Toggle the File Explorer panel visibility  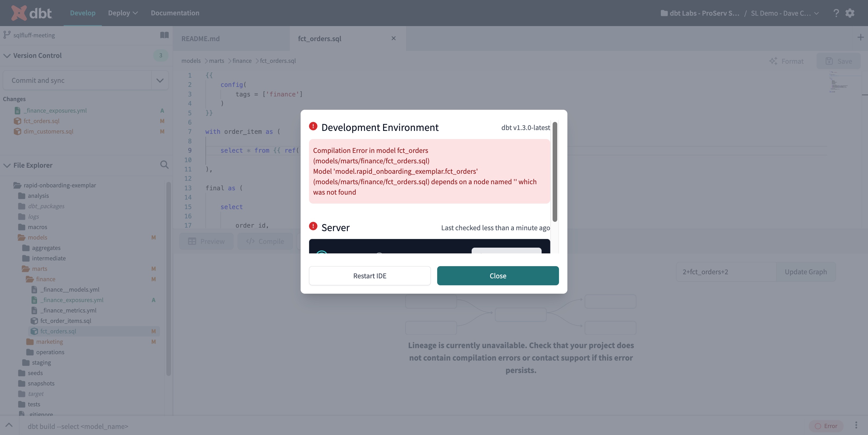pyautogui.click(x=6, y=165)
